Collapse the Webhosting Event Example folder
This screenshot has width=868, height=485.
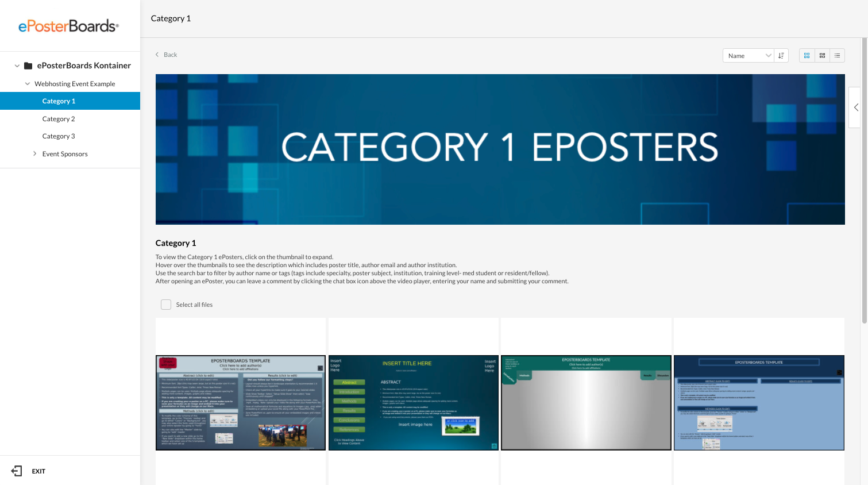point(28,84)
